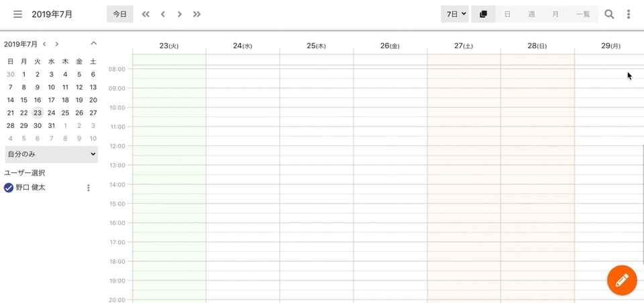
Task: Open options dots beside 野口 健太
Action: click(x=88, y=188)
